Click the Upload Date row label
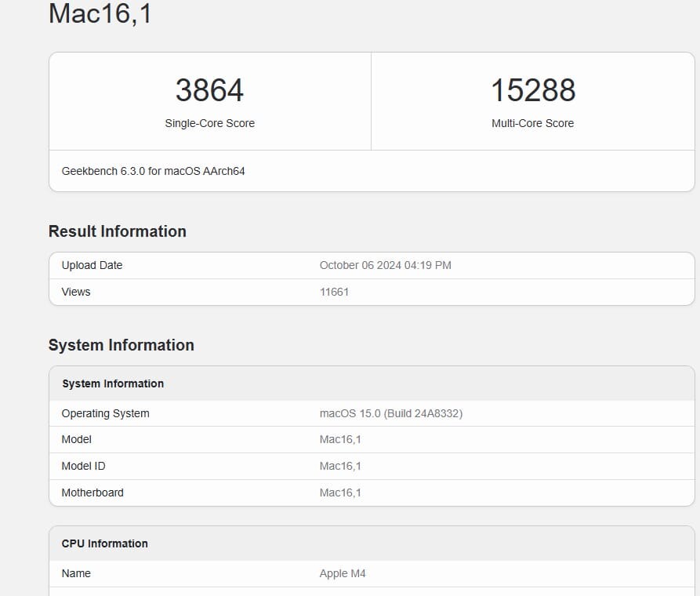The height and width of the screenshot is (596, 700). point(92,265)
